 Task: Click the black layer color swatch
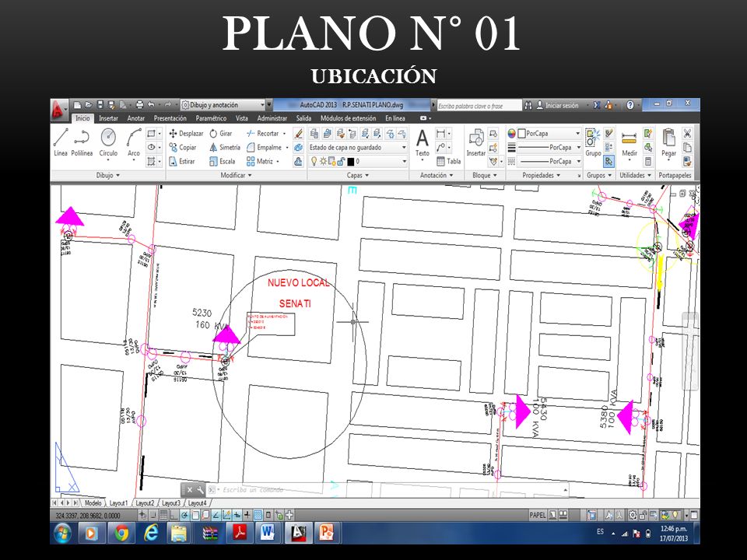point(351,162)
